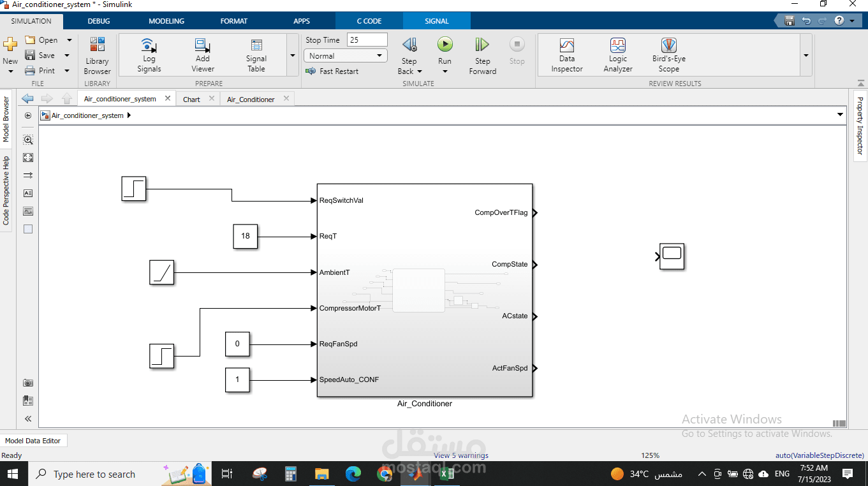Viewport: 868px width, 486px height.
Task: Open the Code Perspective Help panel
Action: point(6,190)
